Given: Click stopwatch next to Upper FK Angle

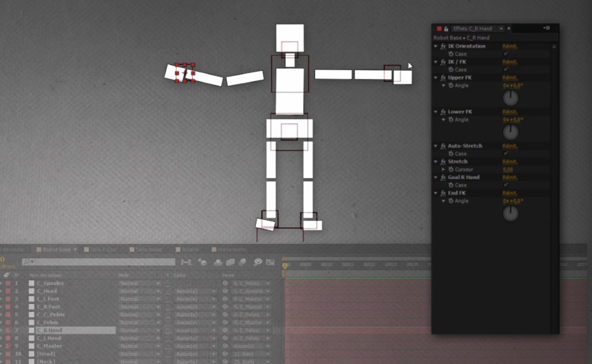Looking at the screenshot, I should point(451,86).
